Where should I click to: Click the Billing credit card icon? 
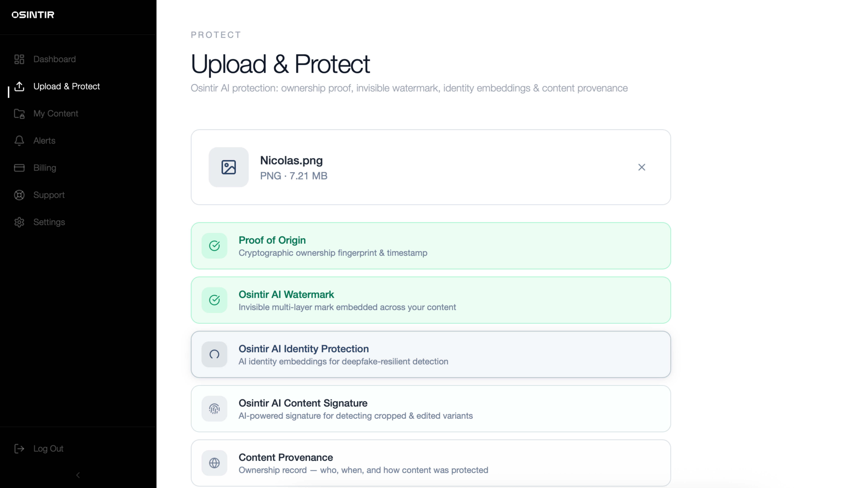pyautogui.click(x=19, y=168)
